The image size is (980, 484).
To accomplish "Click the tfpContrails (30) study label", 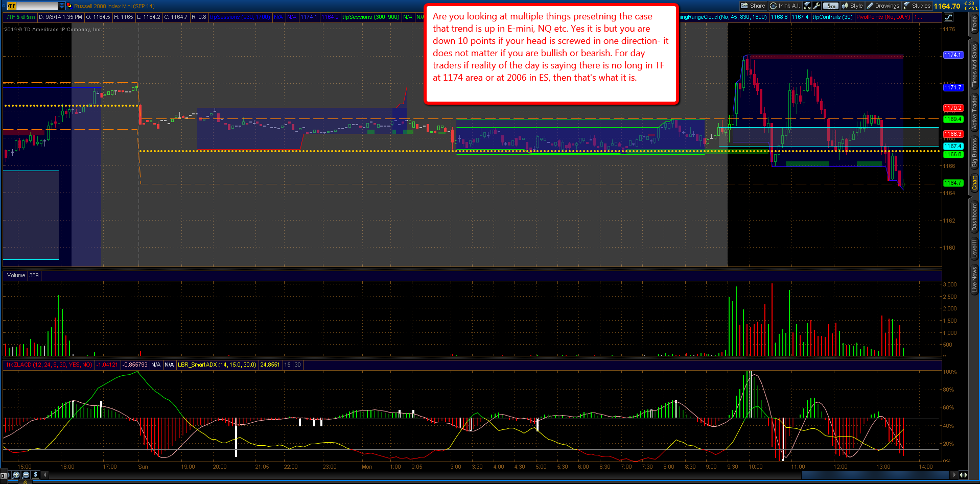I will coord(832,17).
